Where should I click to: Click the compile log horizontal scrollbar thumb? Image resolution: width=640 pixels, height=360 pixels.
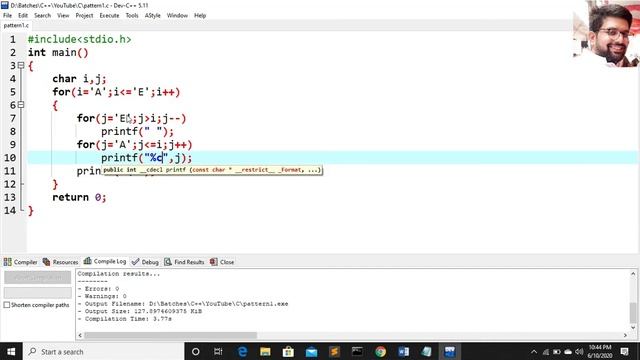170,336
